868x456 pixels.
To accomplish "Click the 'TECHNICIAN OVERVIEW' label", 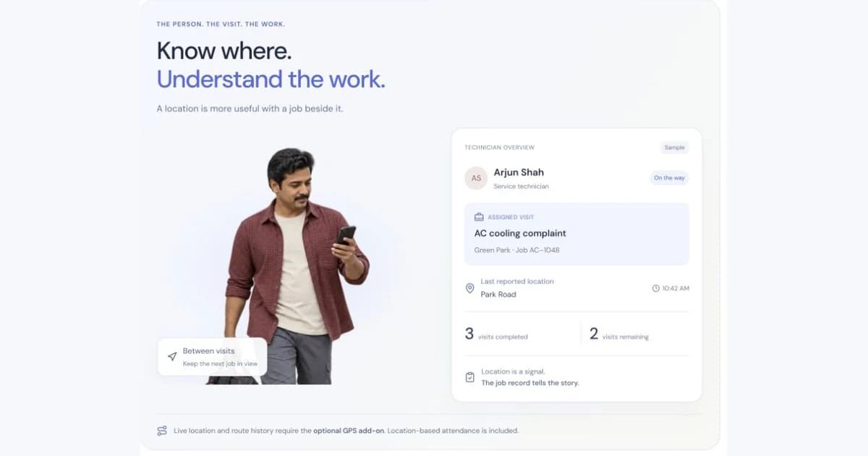I will 500,148.
